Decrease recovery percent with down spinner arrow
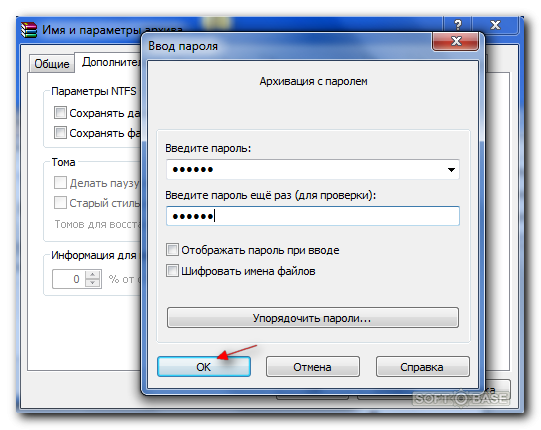The height and width of the screenshot is (430, 541). pyautogui.click(x=92, y=283)
